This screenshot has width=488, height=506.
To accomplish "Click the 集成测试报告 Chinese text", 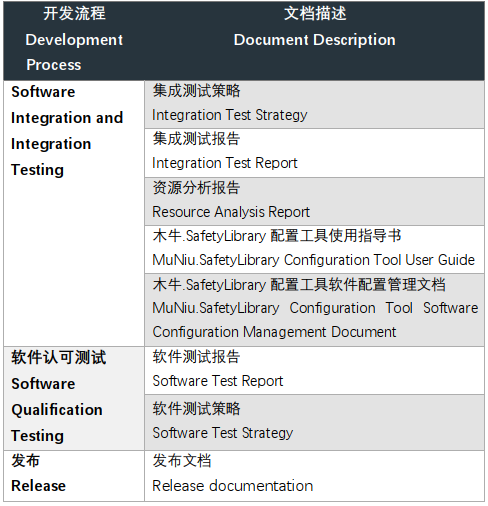I will point(196,139).
